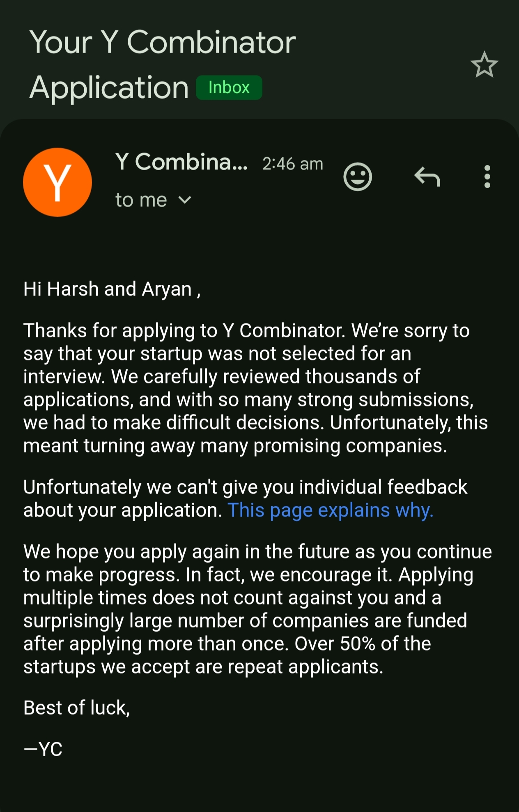Tap the "to me" recipient text

point(141,200)
